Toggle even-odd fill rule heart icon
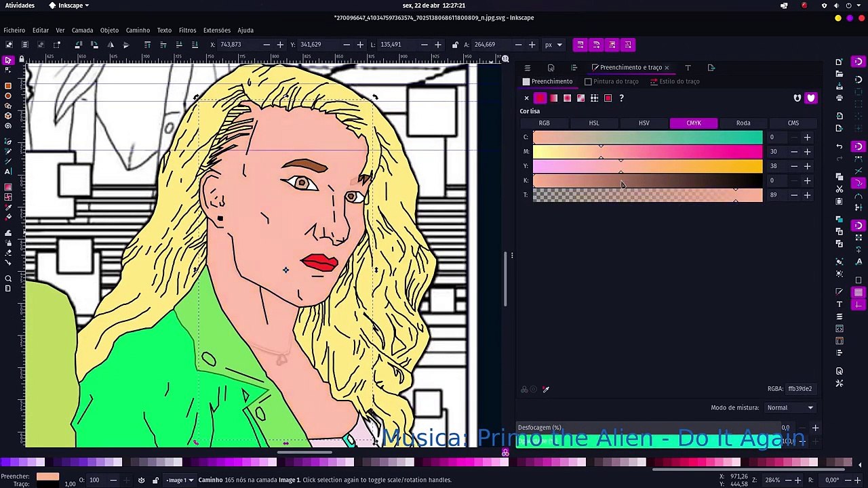 point(797,98)
